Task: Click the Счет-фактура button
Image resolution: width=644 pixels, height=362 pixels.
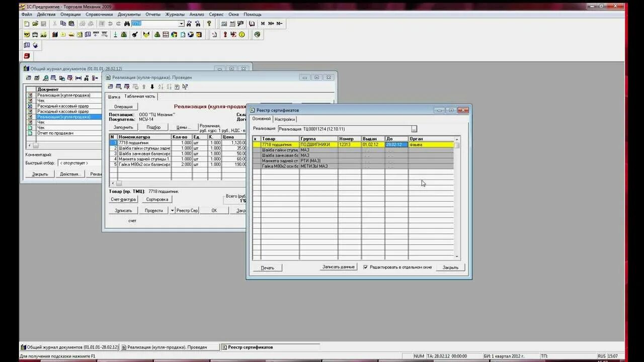Action: (x=123, y=200)
